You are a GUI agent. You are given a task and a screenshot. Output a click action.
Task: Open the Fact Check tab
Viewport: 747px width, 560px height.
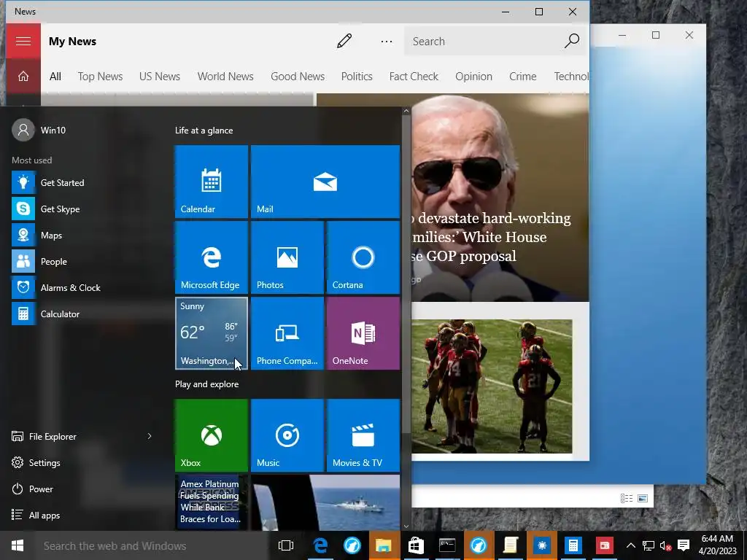[414, 77]
